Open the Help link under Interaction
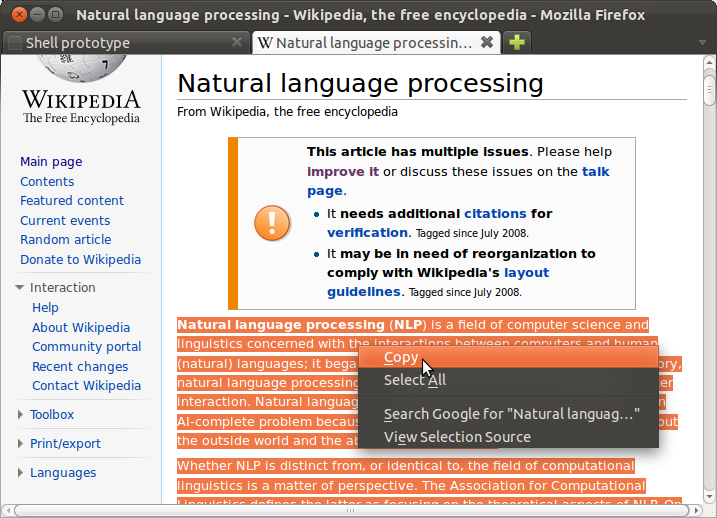The image size is (717, 518). click(45, 308)
